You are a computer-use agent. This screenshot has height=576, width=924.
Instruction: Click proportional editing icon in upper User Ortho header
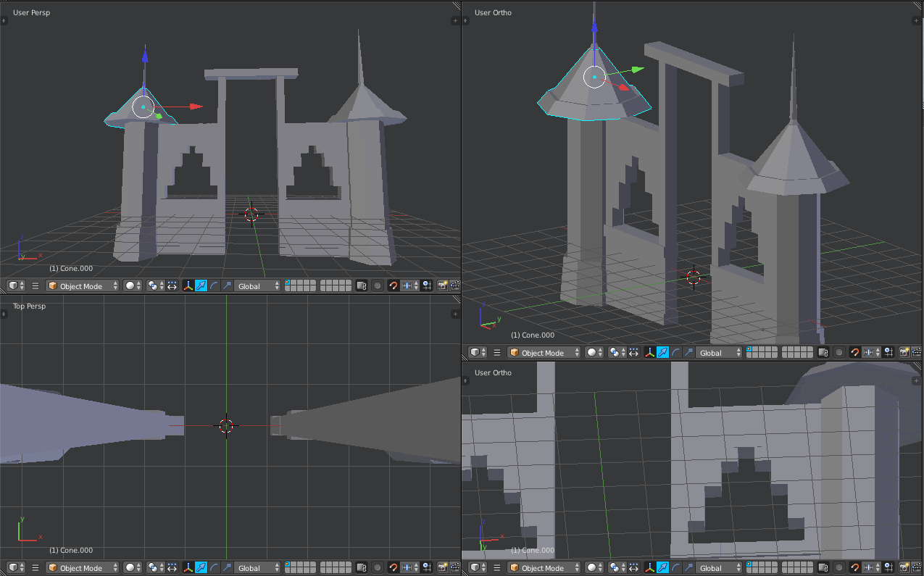point(839,353)
